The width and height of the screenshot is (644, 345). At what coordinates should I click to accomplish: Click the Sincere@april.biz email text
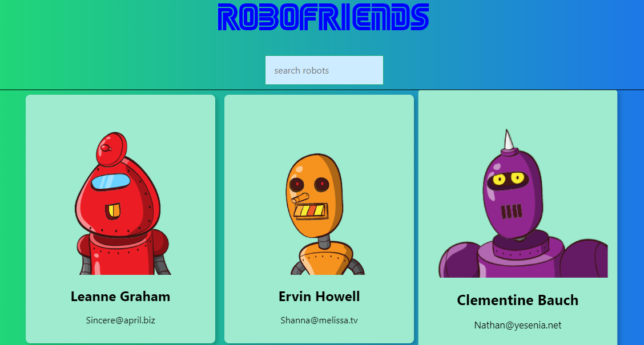coord(120,320)
